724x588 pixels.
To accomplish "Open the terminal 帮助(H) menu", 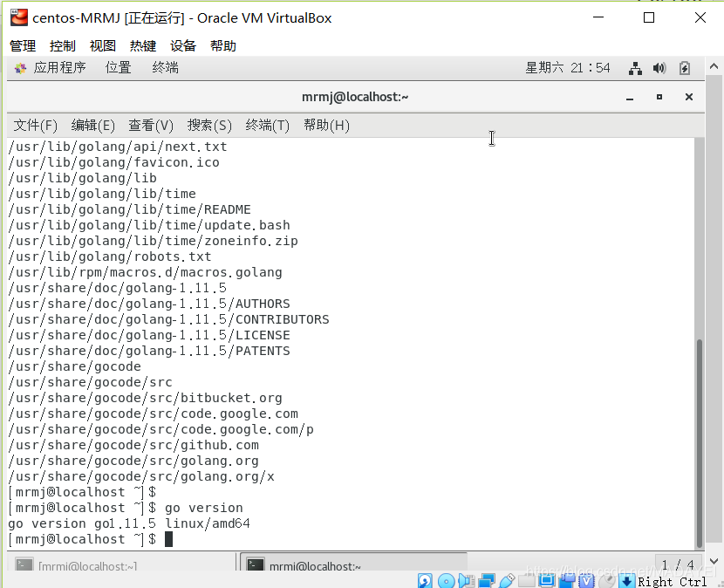I will coord(326,125).
